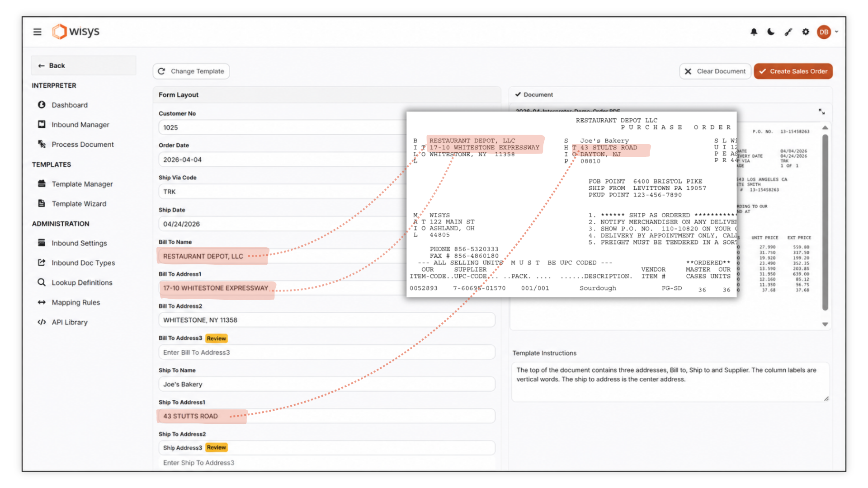Open notifications bell
This screenshot has width=868, height=488.
[x=754, y=32]
